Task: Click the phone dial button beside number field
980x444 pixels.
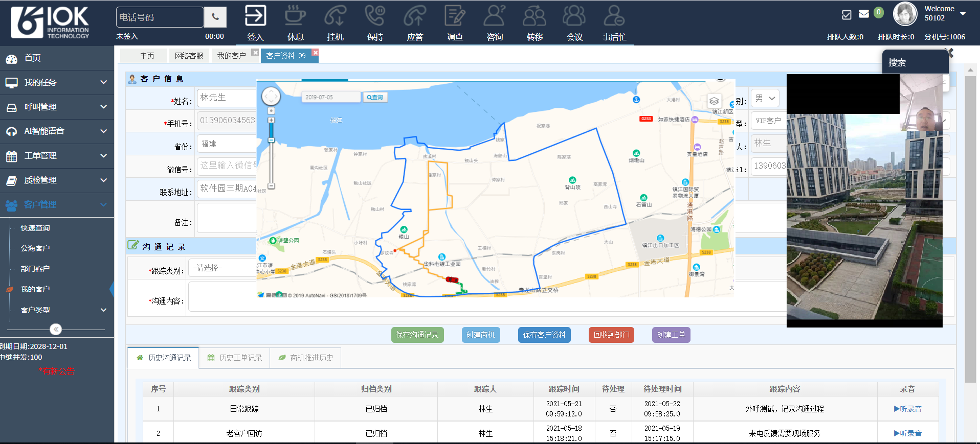Action: click(215, 17)
